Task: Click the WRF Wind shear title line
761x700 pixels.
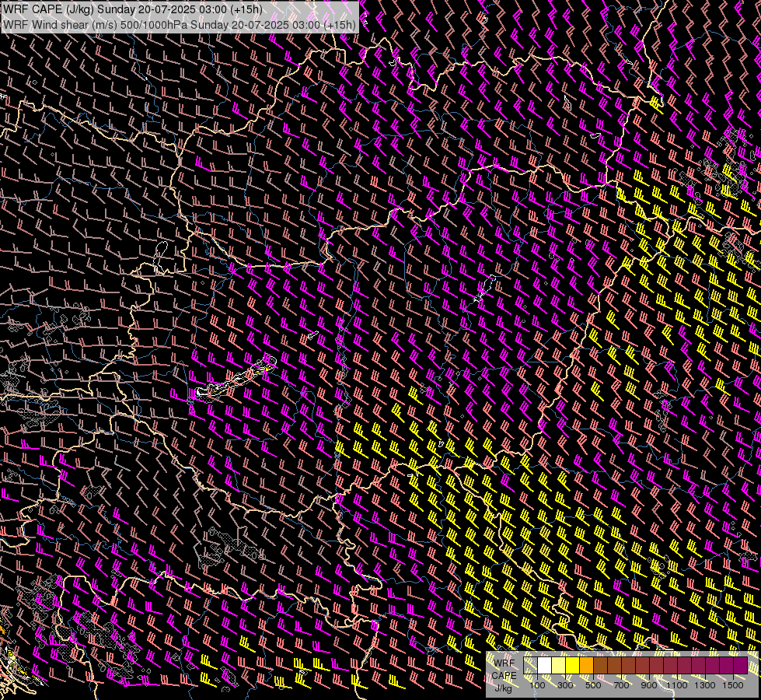Action: 180,24
